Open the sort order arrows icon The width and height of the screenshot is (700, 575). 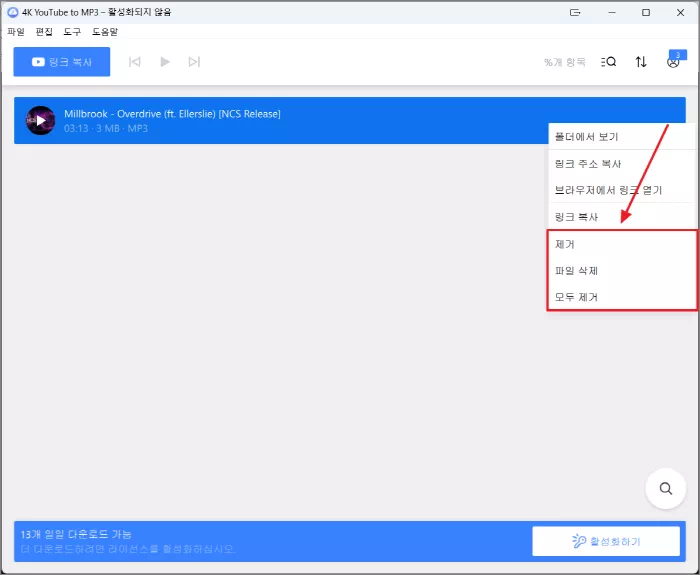[x=641, y=62]
